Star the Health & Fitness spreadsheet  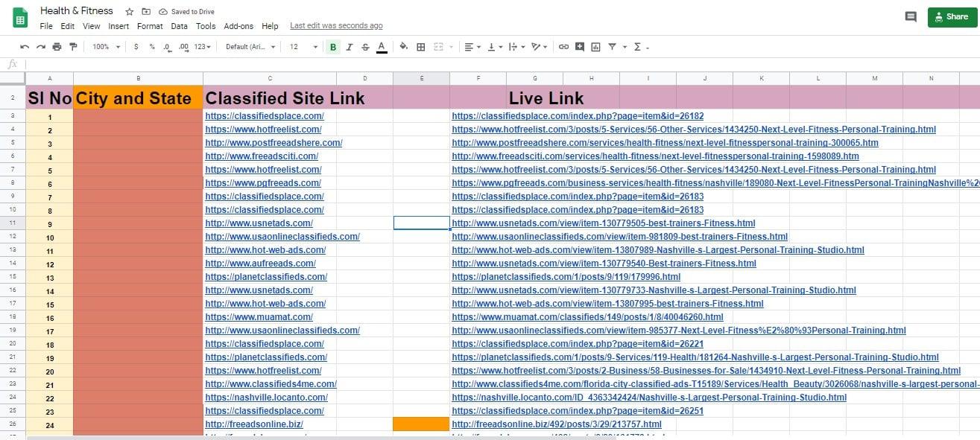(127, 11)
